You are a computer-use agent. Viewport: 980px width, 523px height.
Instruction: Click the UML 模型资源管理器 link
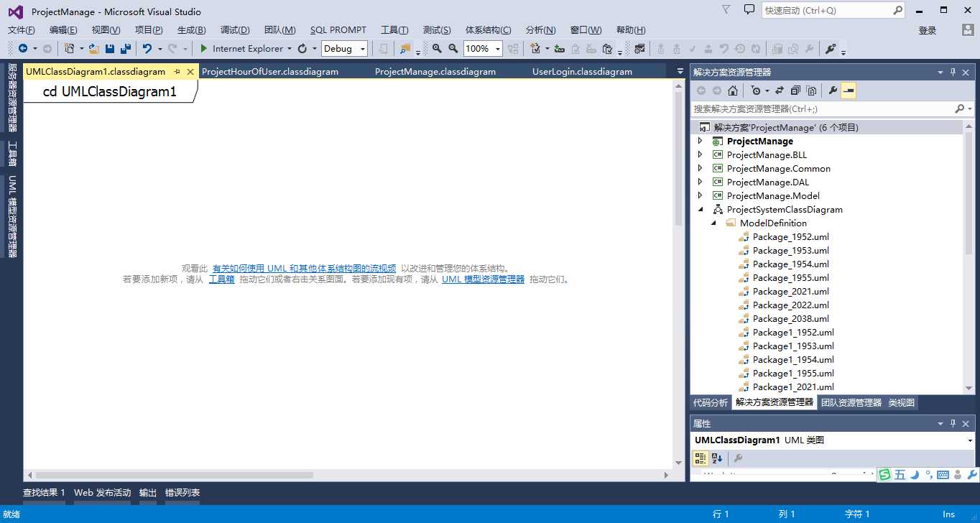click(483, 279)
